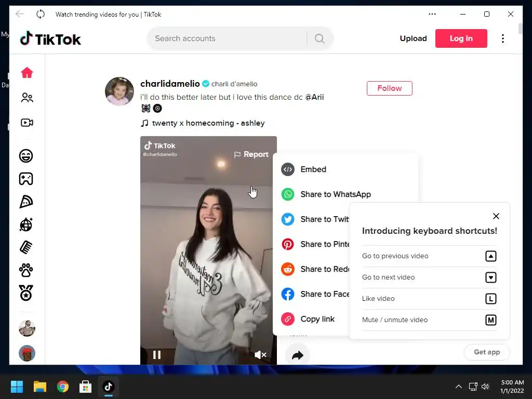Screen dimensions: 532x399
Task: Open the red-haired suggested account avatar
Action: pos(27,353)
